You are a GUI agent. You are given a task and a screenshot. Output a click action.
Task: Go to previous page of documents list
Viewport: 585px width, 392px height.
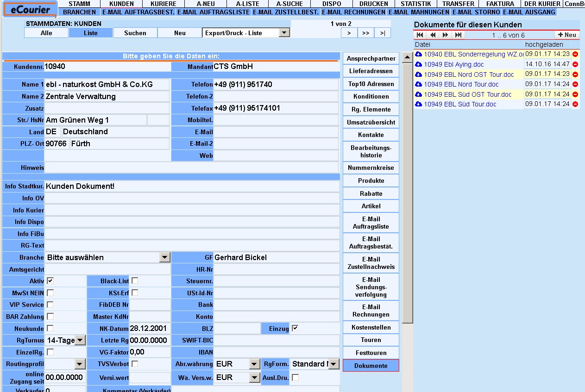coord(433,35)
